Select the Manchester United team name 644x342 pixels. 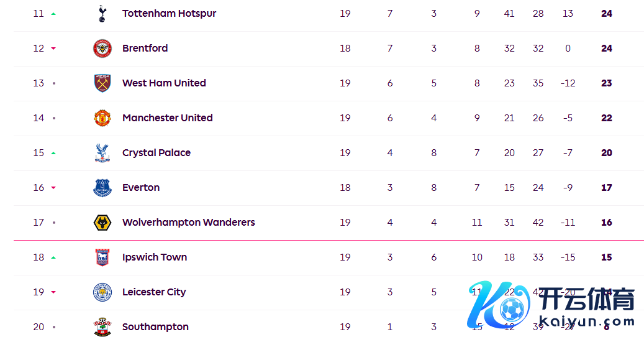[167, 118]
